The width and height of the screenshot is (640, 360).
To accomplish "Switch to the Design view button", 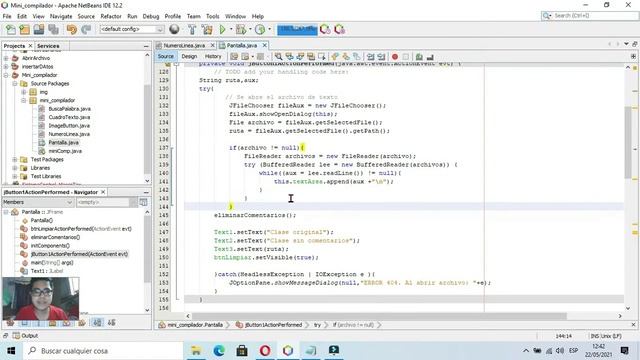I will pos(189,56).
